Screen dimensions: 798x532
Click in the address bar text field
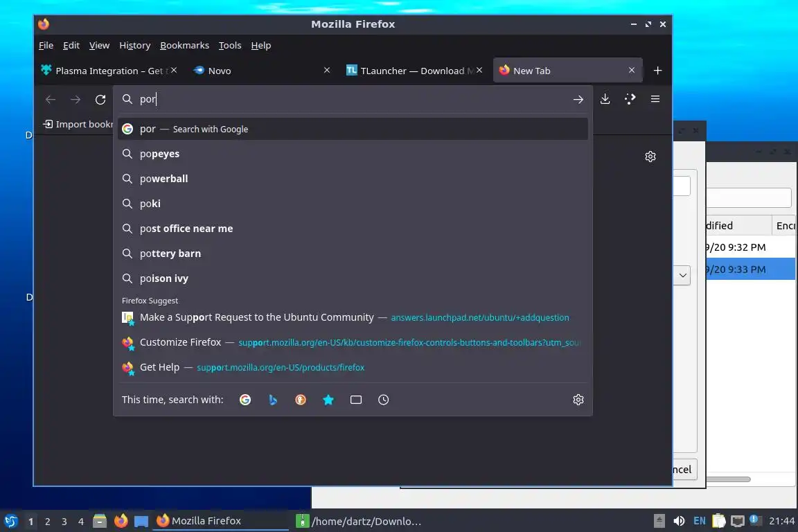pyautogui.click(x=351, y=99)
